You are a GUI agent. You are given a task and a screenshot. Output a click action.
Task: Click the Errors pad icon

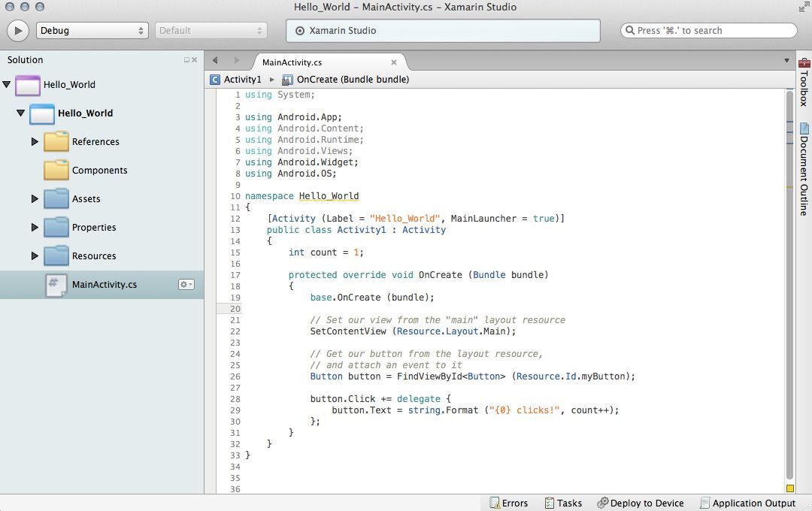coord(495,503)
